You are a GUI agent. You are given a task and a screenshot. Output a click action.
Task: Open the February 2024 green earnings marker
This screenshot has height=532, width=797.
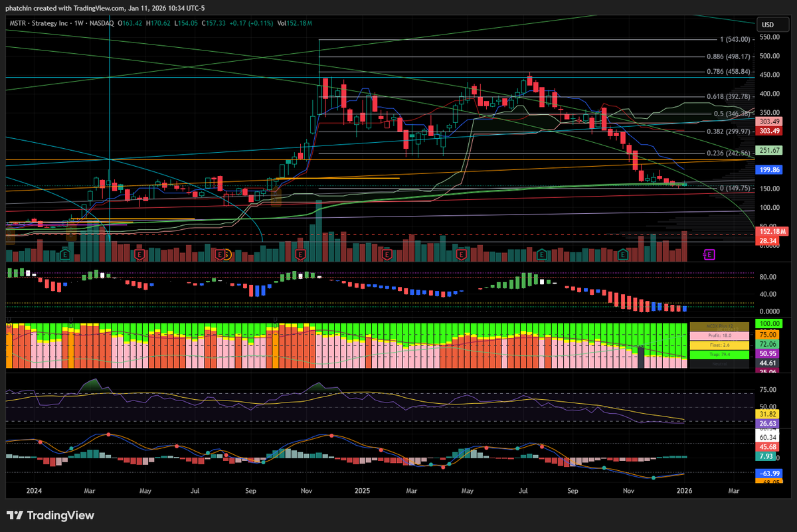click(x=65, y=254)
